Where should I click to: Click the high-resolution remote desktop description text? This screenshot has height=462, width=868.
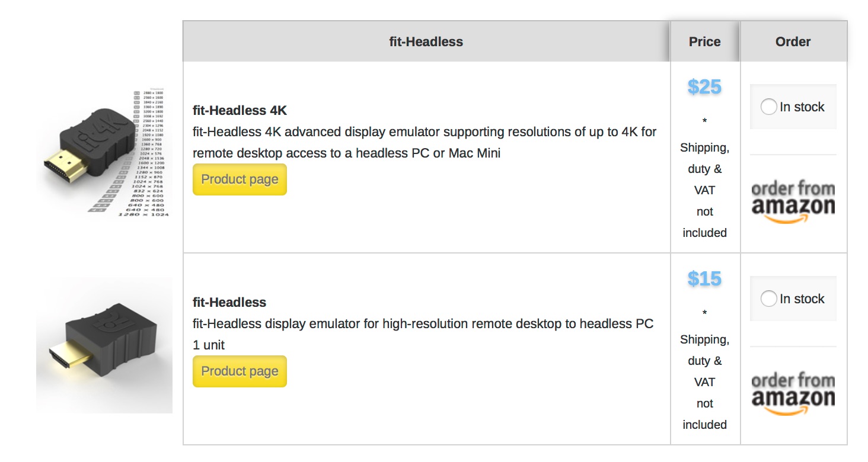click(x=423, y=324)
